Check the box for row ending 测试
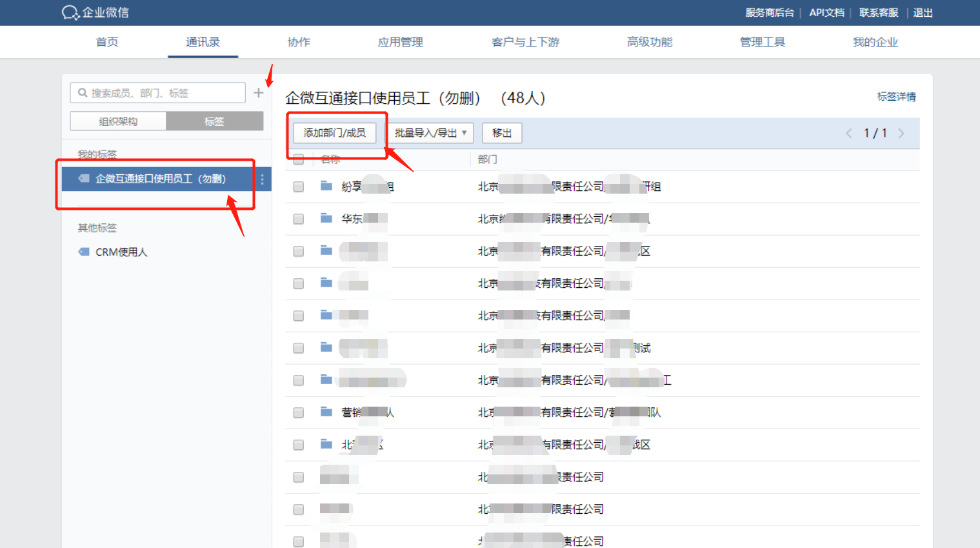Screen dimensions: 980x548 click(298, 348)
